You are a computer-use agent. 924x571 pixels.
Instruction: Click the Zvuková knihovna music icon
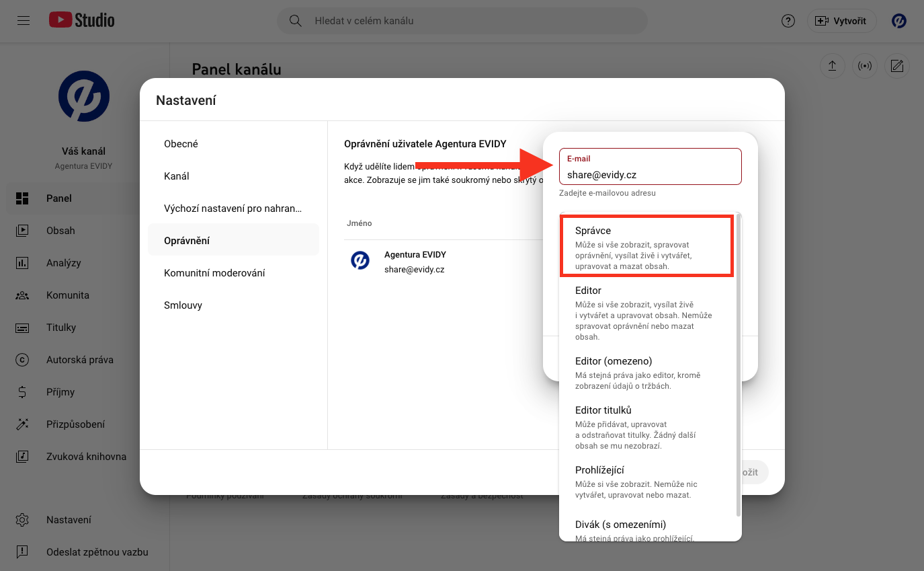pos(22,457)
